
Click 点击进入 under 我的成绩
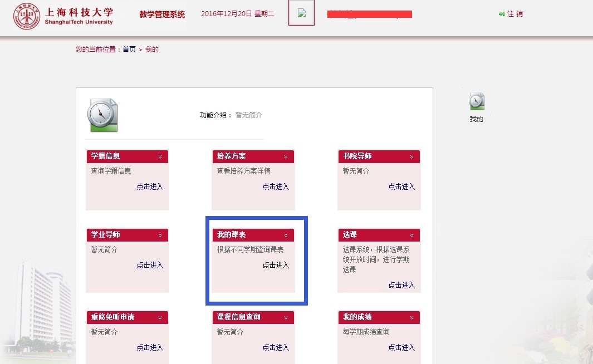click(401, 347)
